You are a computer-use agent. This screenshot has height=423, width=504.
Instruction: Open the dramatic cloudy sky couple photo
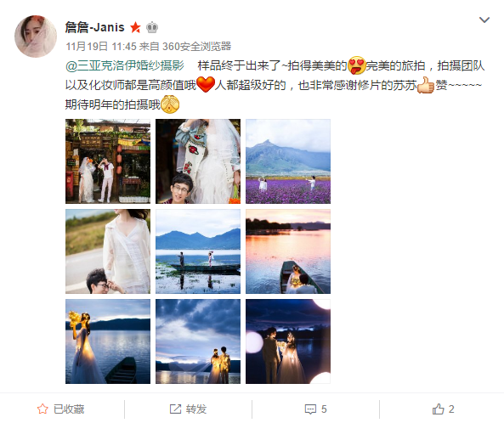[198, 341]
